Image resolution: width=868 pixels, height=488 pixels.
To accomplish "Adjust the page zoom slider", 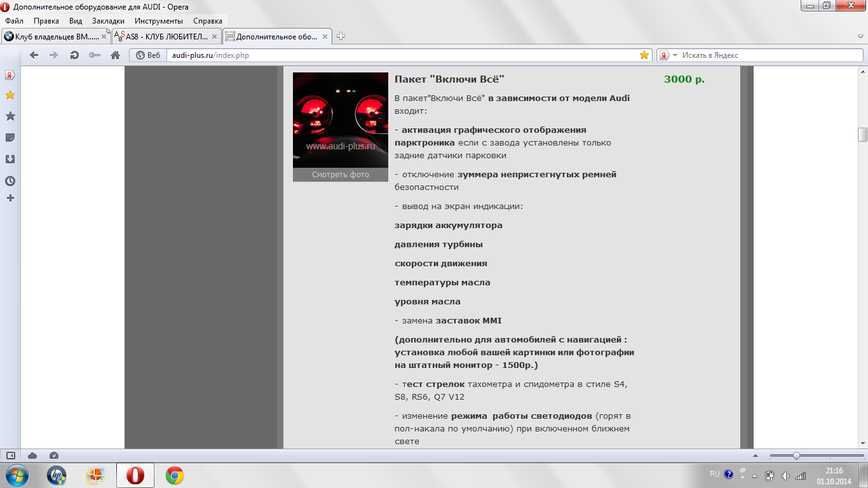I will (796, 456).
